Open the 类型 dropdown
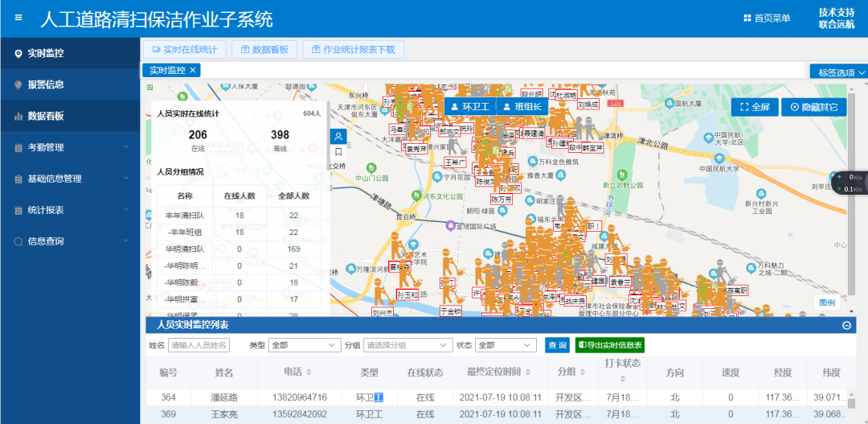The width and height of the screenshot is (868, 424). [x=305, y=344]
